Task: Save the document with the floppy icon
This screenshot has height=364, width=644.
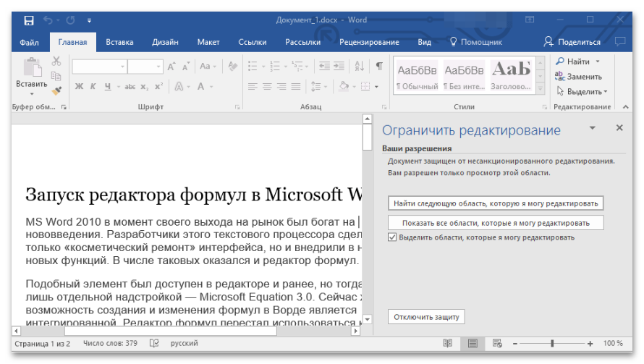Action: coord(29,20)
